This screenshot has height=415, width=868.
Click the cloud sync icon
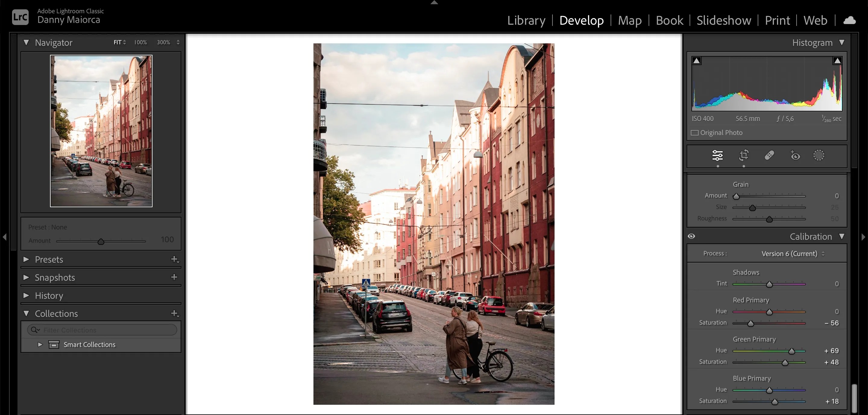(850, 20)
